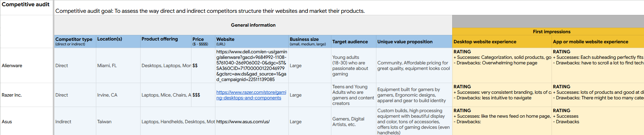Viewport: 644px width, 135px height.
Task: Select the Dell Alienware URL cell
Action: coord(252,65)
